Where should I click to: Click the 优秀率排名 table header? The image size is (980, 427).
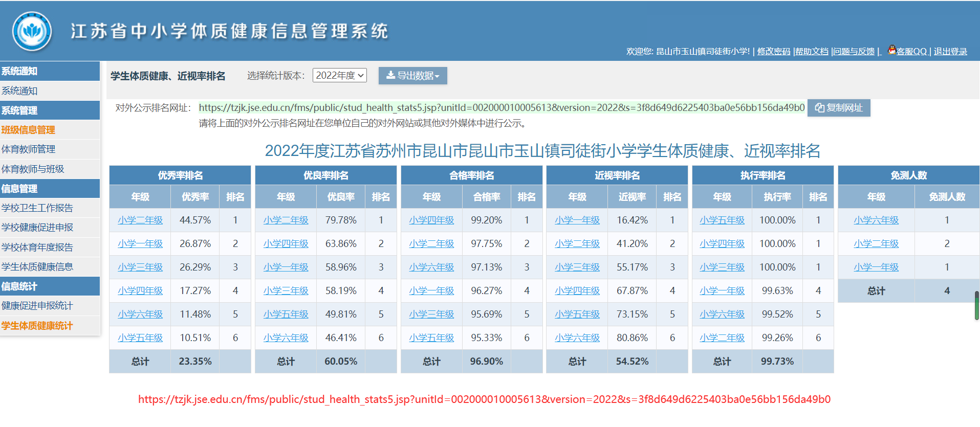[180, 175]
